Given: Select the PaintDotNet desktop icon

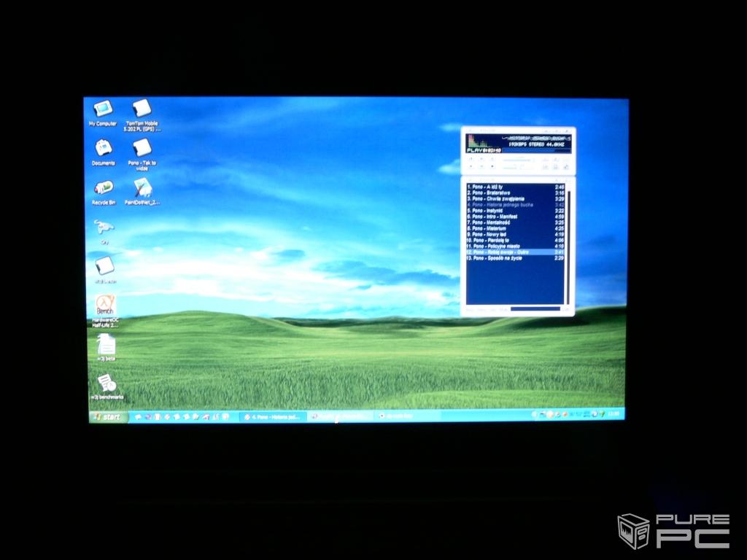Looking at the screenshot, I should 142,192.
